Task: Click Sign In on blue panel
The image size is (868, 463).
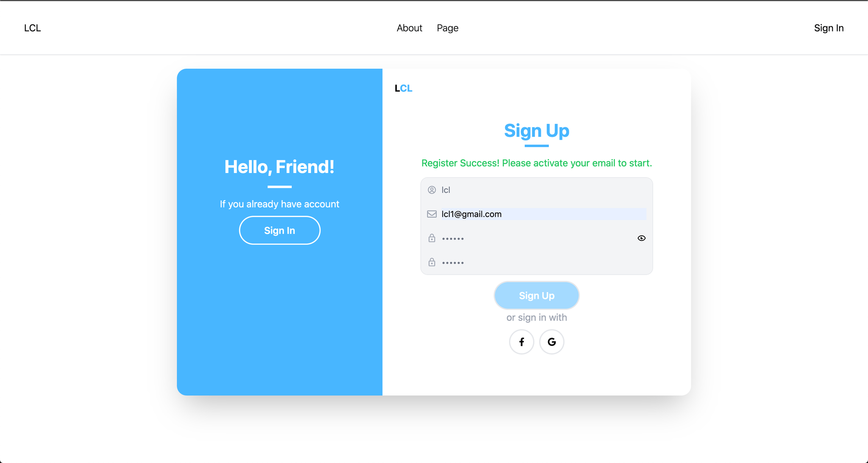Action: click(x=280, y=230)
